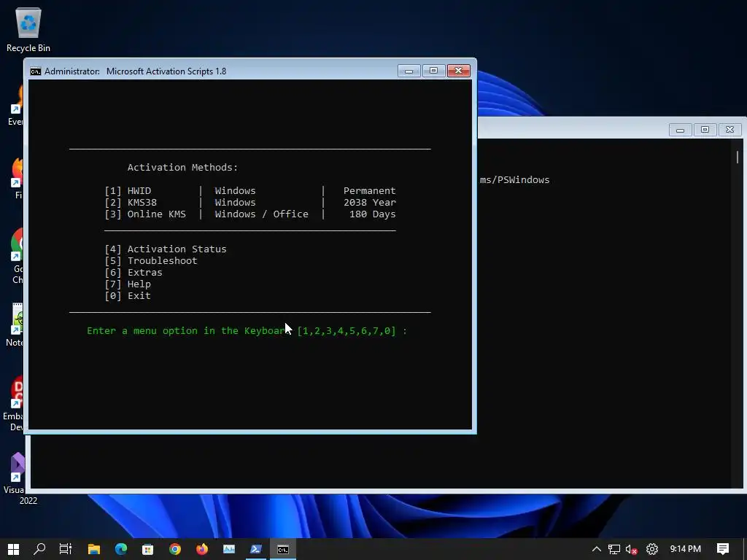747x560 pixels.
Task: Switch to PowerShell taskbar window
Action: point(256,549)
